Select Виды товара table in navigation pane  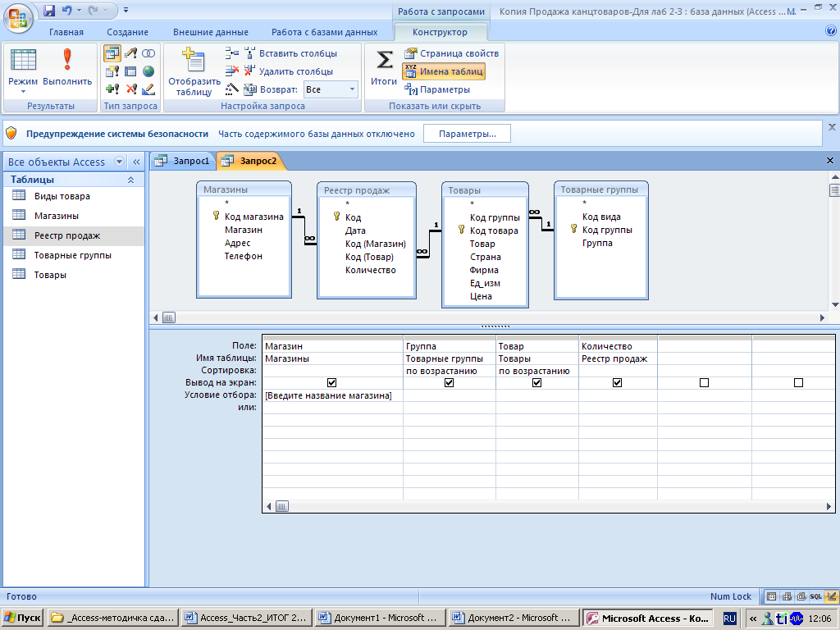tap(74, 196)
